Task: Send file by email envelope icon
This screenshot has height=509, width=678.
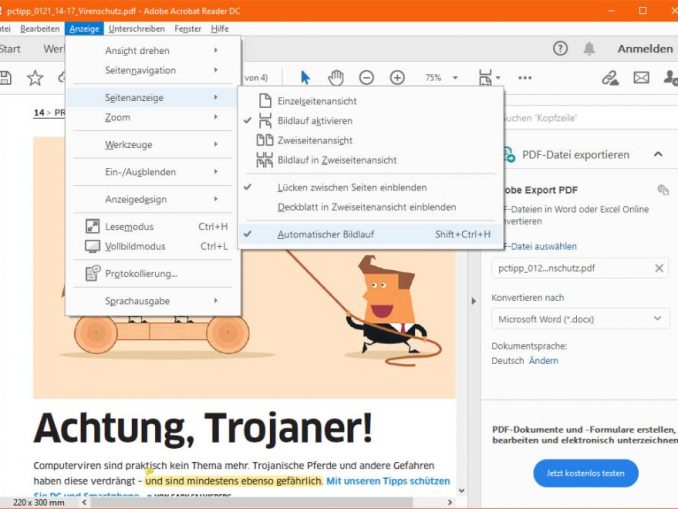Action: pos(641,78)
